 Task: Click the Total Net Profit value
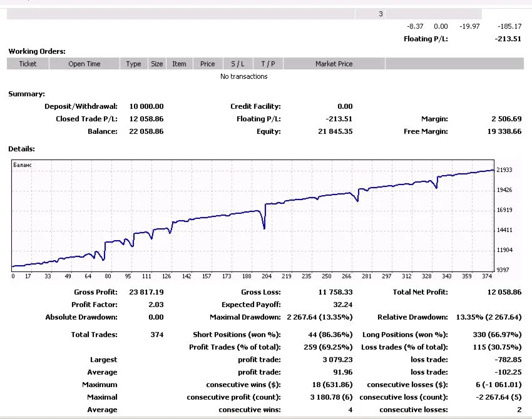503,292
